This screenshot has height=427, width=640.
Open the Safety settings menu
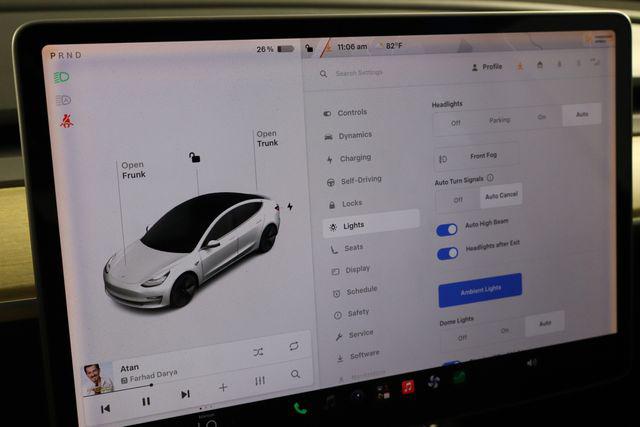351,314
